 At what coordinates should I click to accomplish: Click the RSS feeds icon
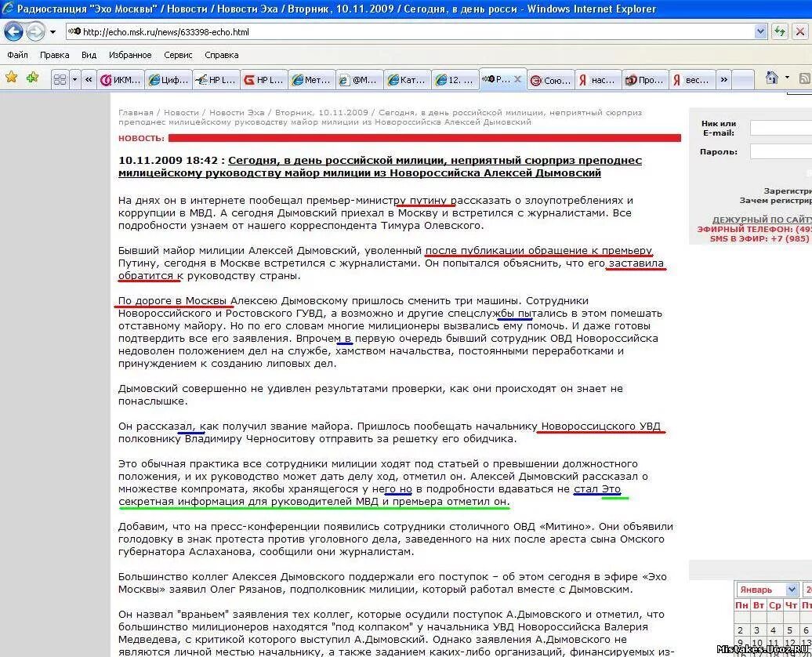pos(805,78)
